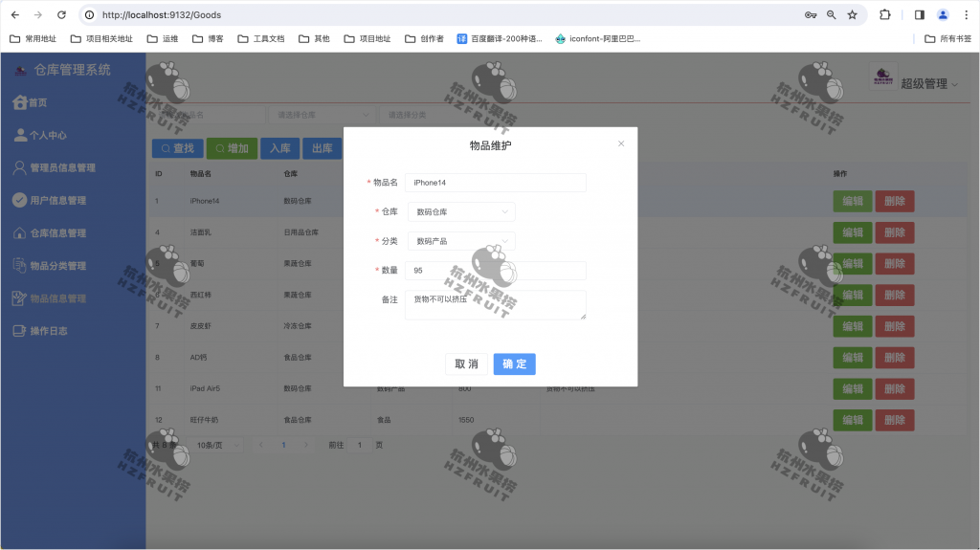Open 运维 bookmark folder
980x550 pixels.
pos(163,39)
